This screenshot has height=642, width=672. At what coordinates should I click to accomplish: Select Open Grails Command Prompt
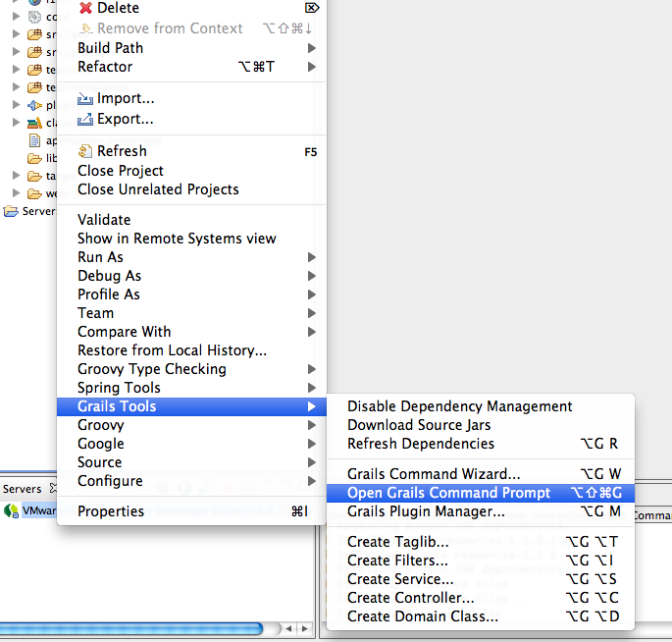[481, 493]
